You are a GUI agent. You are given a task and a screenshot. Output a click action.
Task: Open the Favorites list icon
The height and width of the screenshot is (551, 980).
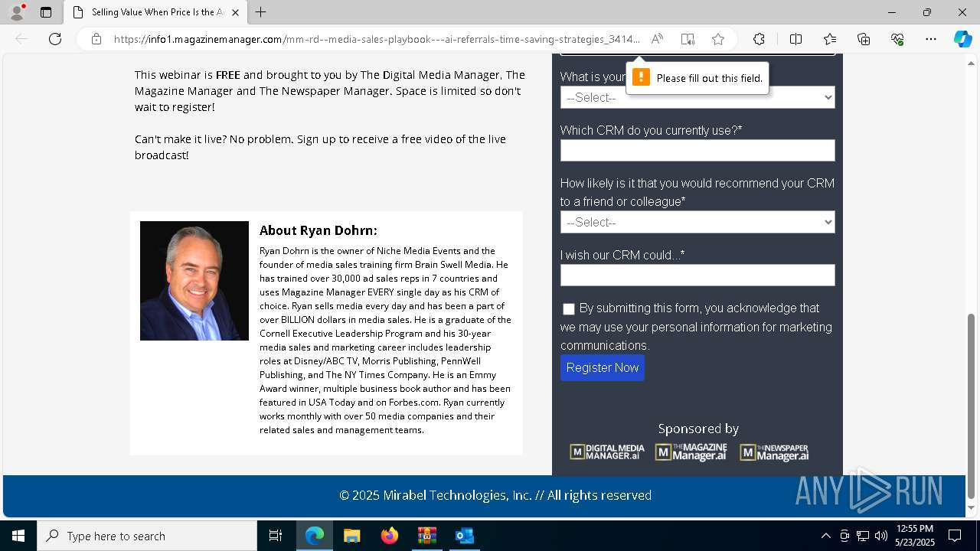pos(830,39)
